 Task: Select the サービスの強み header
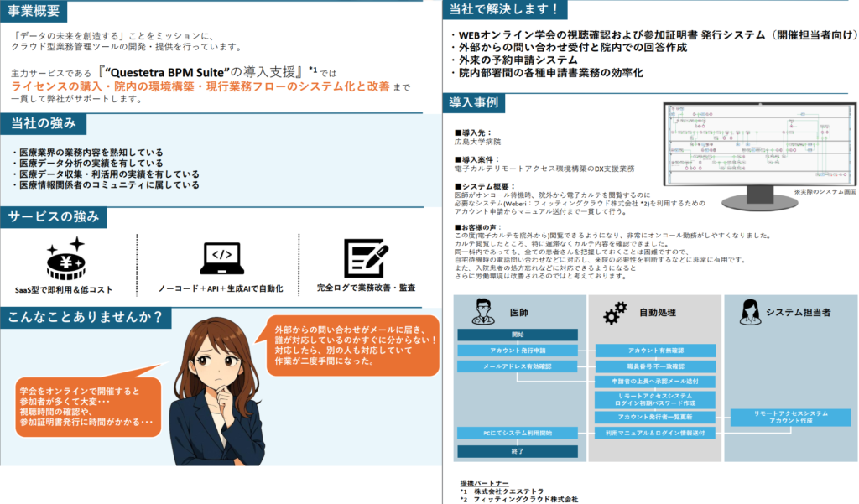tap(54, 216)
